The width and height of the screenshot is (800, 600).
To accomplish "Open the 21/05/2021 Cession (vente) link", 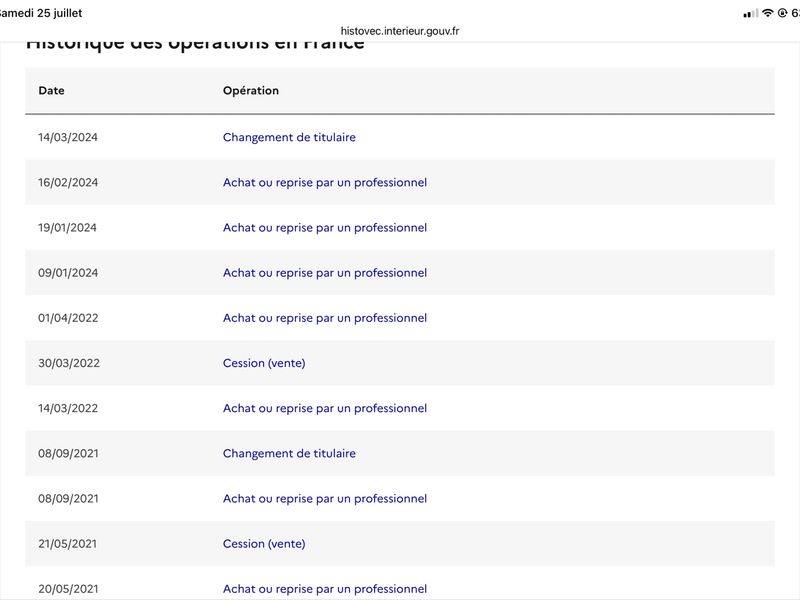I will pyautogui.click(x=264, y=544).
